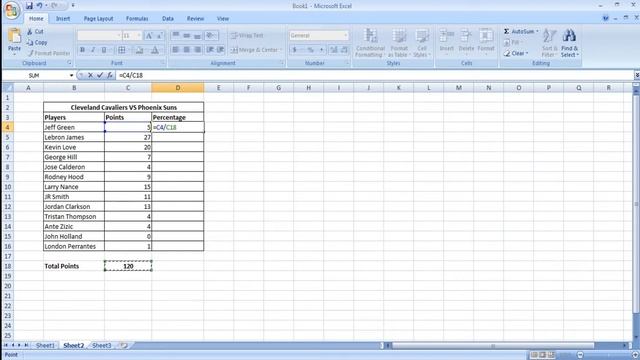Select the 'Percentage' header cell
This screenshot has width=640, height=360.
[x=178, y=117]
